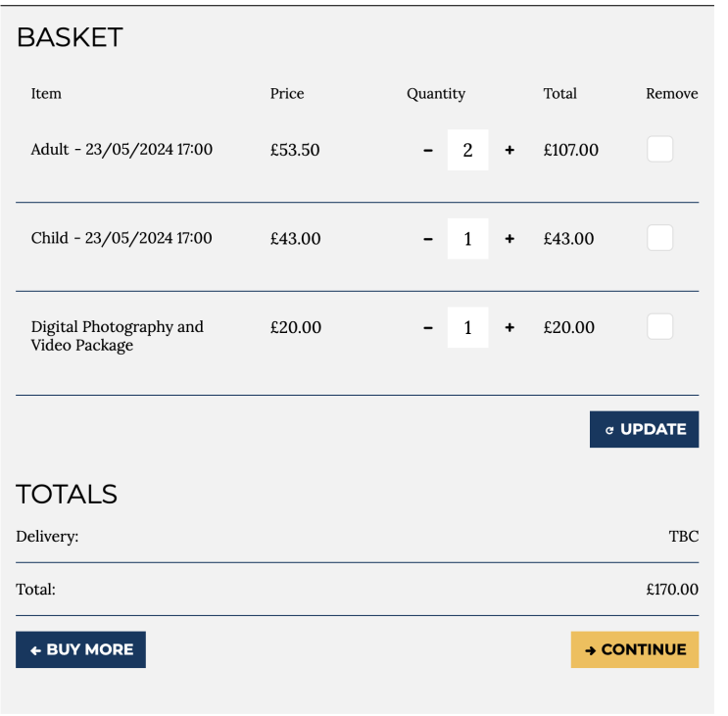Click the Adult - 23/05/2024 17:00 item
This screenshot has height=716, width=728.
[x=121, y=150]
